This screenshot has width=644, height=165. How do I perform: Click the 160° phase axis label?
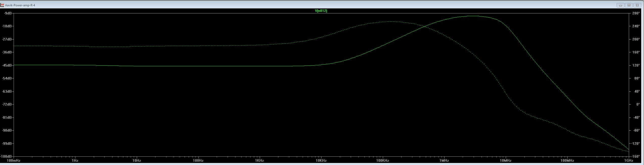(x=636, y=52)
